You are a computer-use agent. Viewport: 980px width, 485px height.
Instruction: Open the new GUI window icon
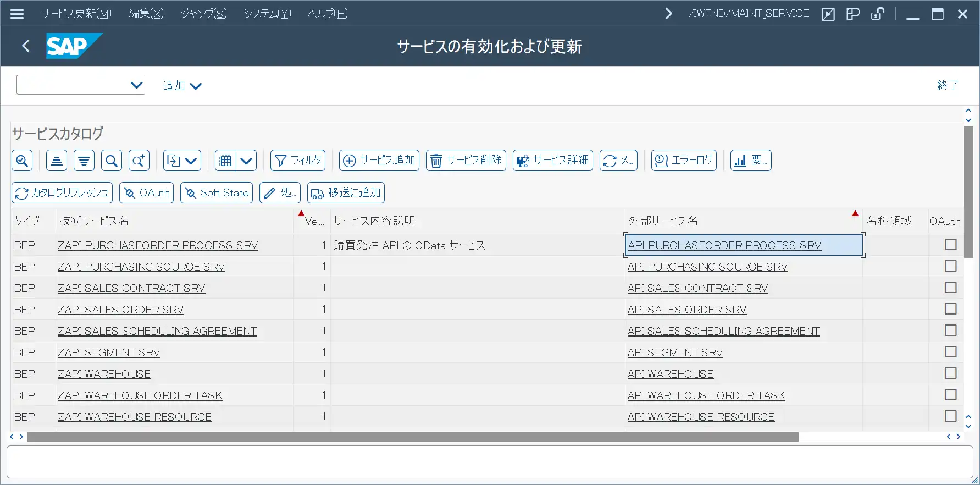[x=828, y=14]
